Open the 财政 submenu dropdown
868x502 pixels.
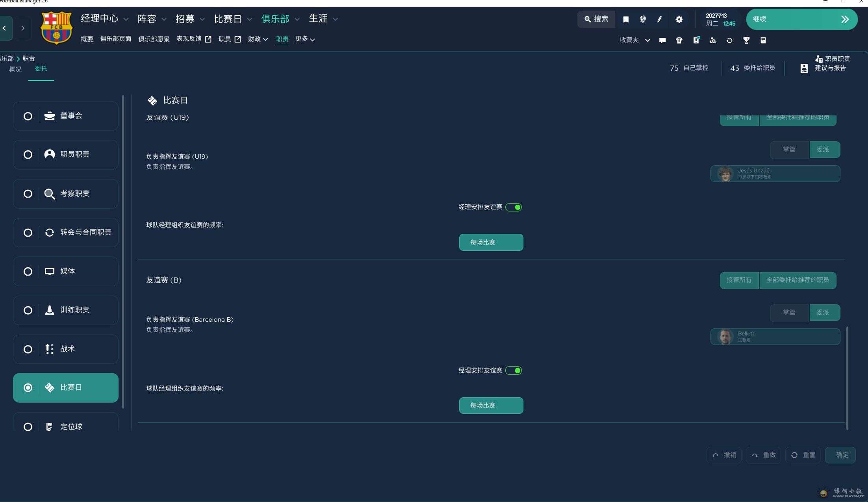pyautogui.click(x=258, y=39)
